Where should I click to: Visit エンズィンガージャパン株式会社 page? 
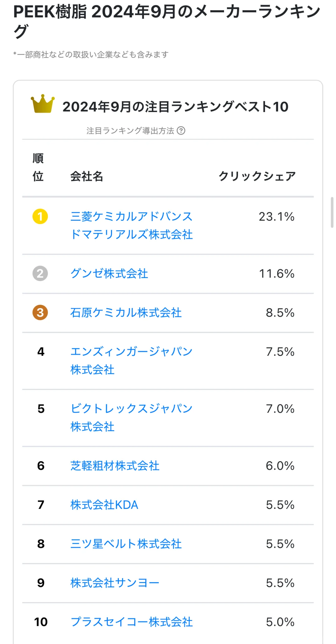pos(131,360)
